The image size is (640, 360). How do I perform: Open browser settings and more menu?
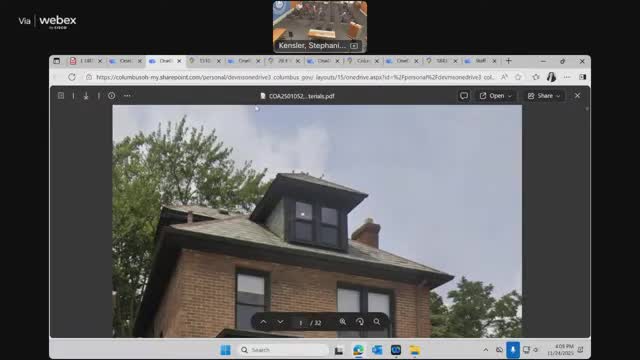point(567,77)
